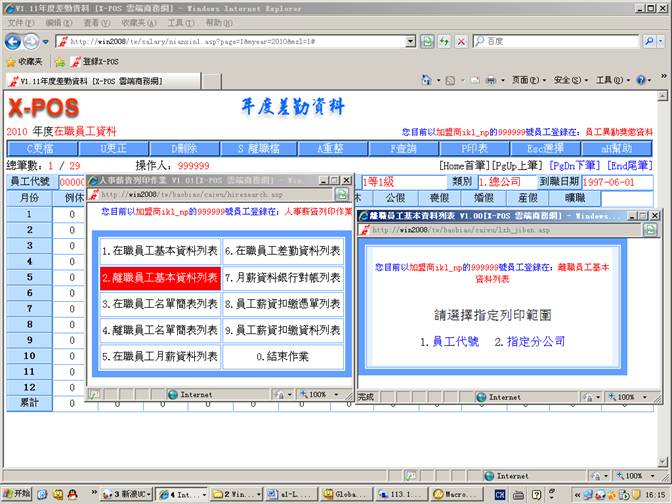Click the F查詢 function button
Viewport: 672px width, 504px height.
tap(404, 148)
